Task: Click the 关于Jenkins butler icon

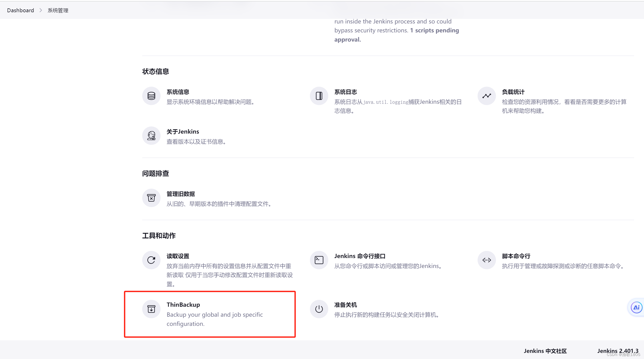Action: coord(151,136)
